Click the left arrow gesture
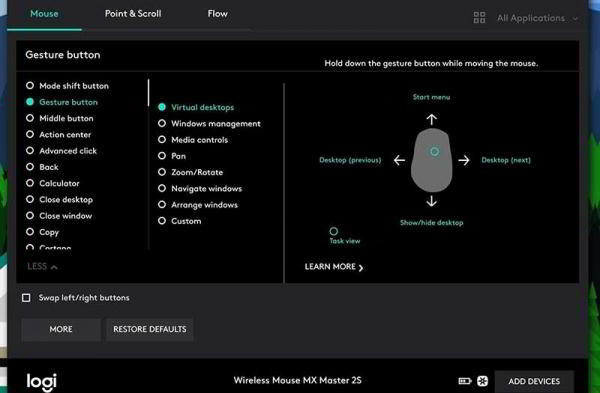 pos(399,160)
